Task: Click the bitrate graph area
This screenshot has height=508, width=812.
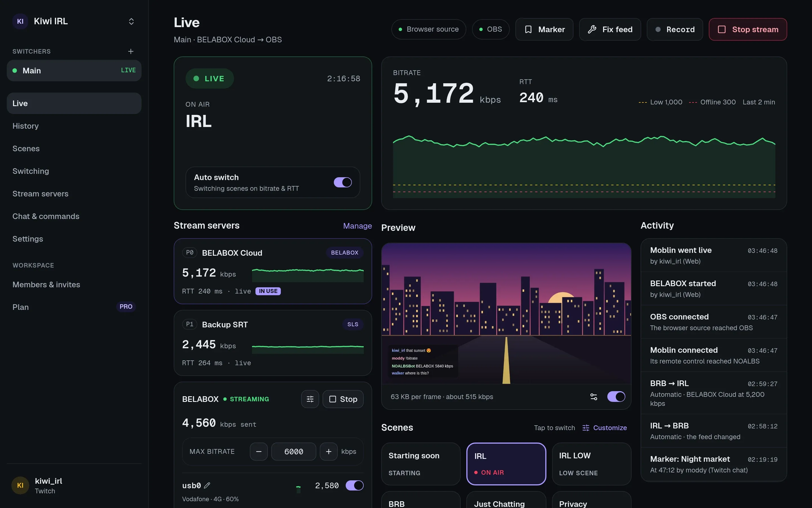Action: pos(584,166)
